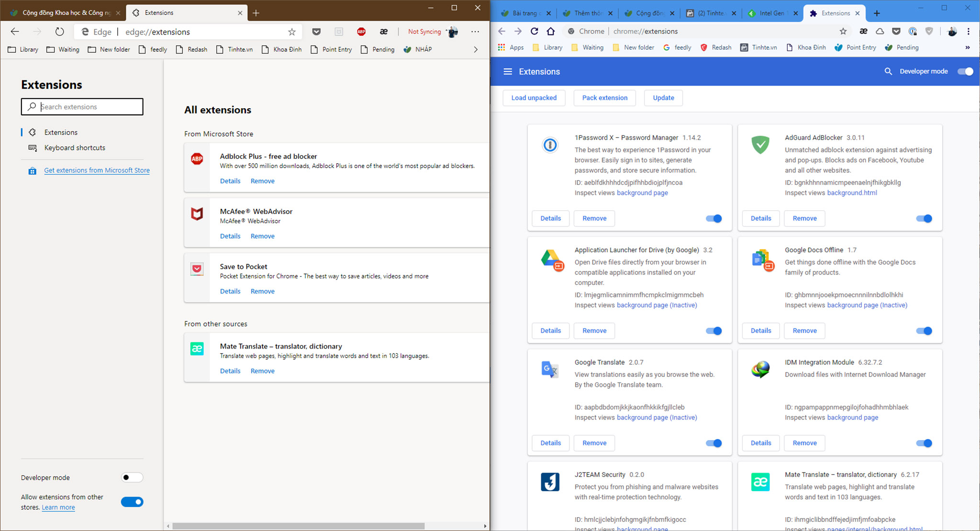Search extensions with Chrome magnifier icon

coord(888,71)
